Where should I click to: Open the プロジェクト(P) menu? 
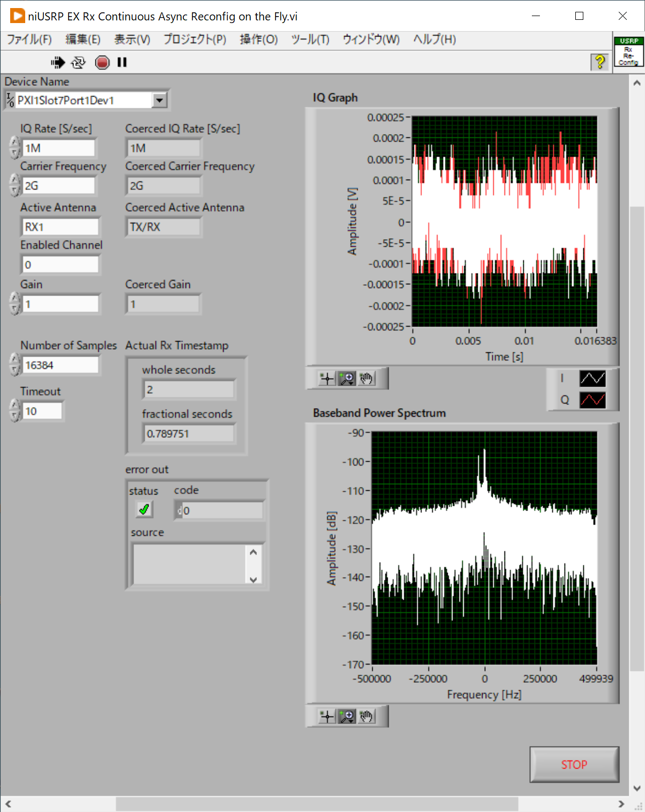tap(195, 40)
